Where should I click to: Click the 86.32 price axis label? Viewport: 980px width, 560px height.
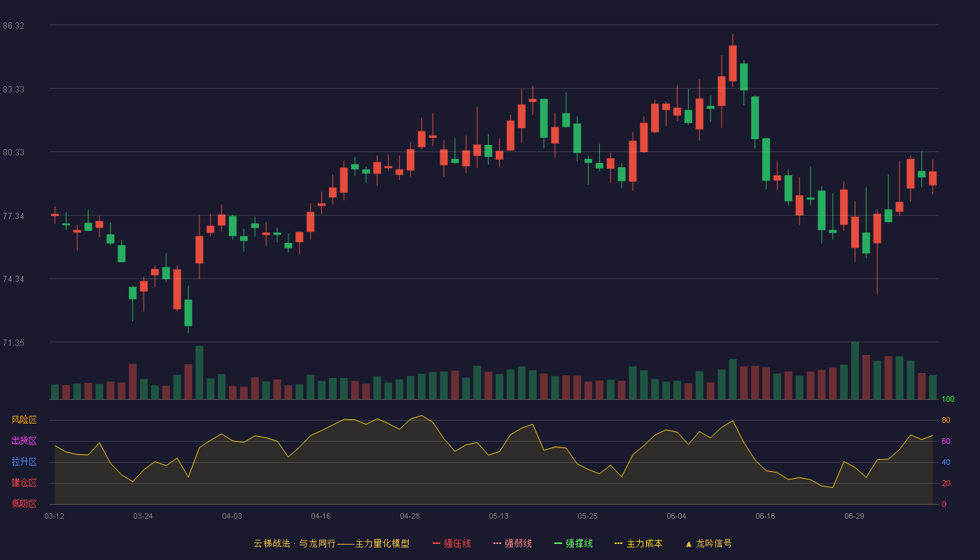click(x=13, y=26)
